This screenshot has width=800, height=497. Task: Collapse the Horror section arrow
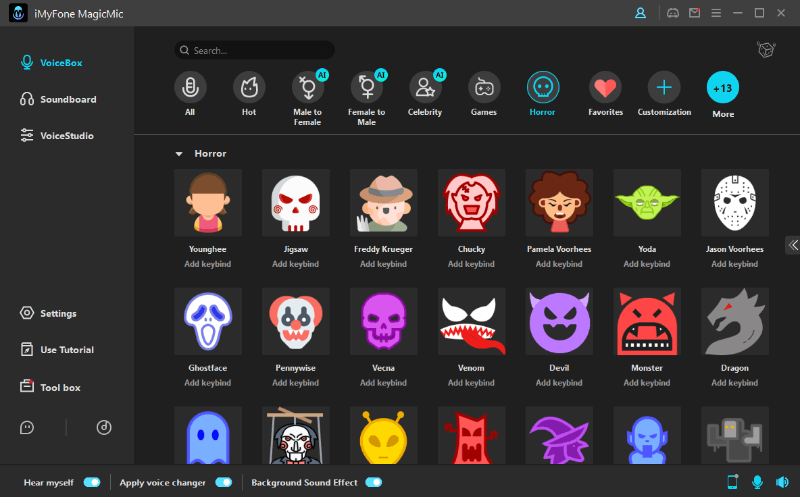click(x=179, y=154)
